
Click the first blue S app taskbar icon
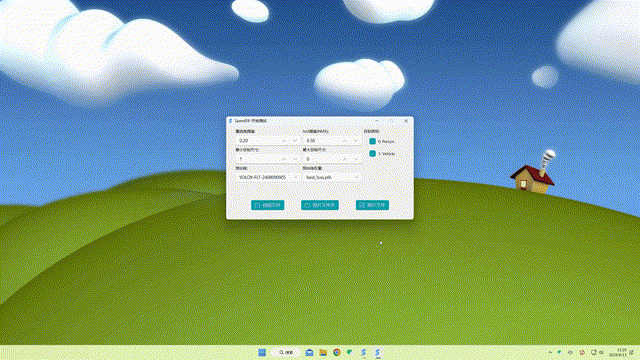point(364,352)
